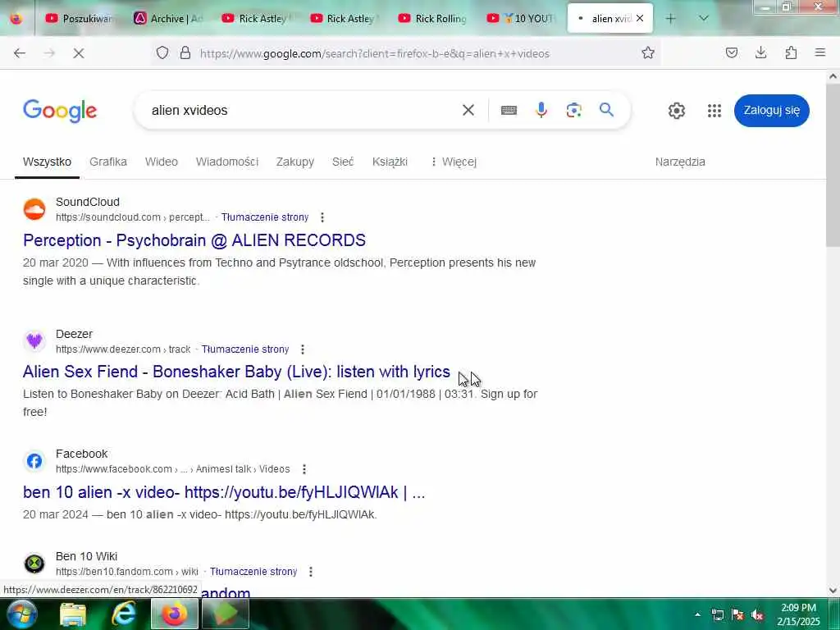840x630 pixels.
Task: Expand the list all tabs dropdown
Action: (x=704, y=18)
